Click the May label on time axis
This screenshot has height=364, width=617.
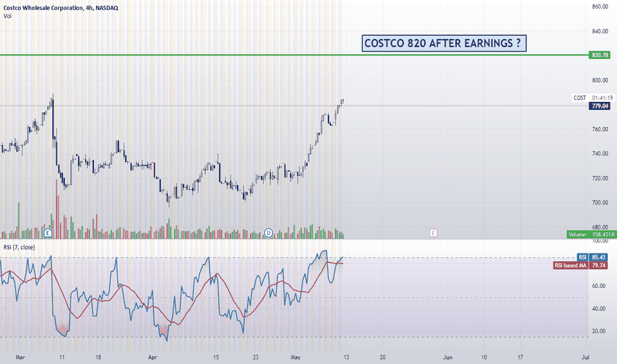point(295,357)
